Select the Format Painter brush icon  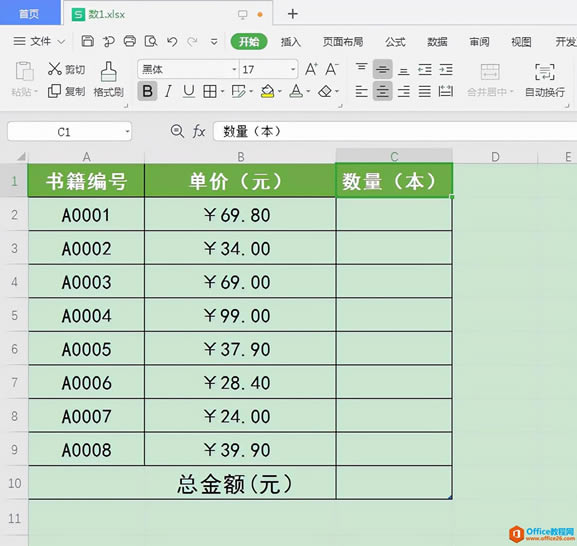coord(109,71)
